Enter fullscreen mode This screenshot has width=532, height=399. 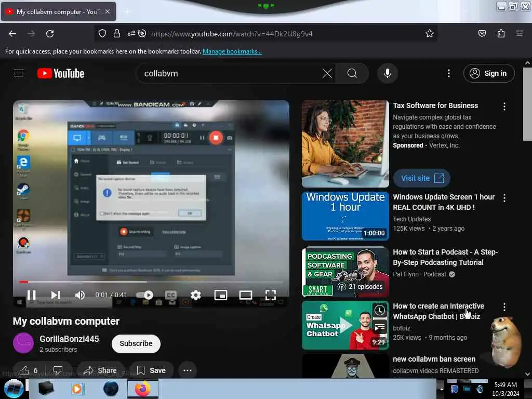[x=270, y=295]
